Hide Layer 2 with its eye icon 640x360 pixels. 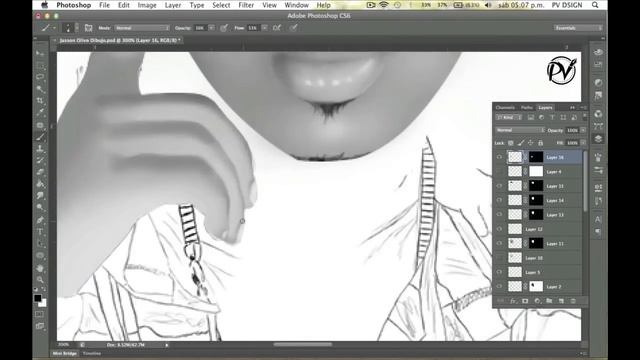pos(499,287)
